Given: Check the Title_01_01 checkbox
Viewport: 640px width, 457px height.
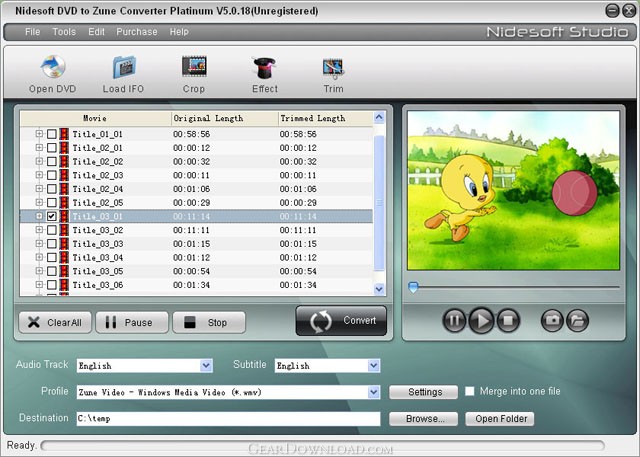Looking at the screenshot, I should pyautogui.click(x=51, y=134).
